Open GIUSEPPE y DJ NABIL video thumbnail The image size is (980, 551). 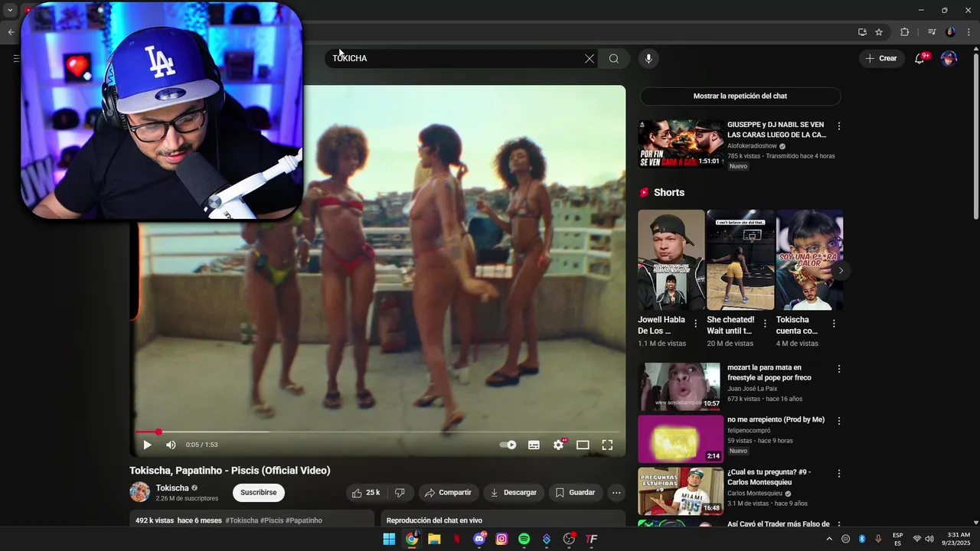681,144
